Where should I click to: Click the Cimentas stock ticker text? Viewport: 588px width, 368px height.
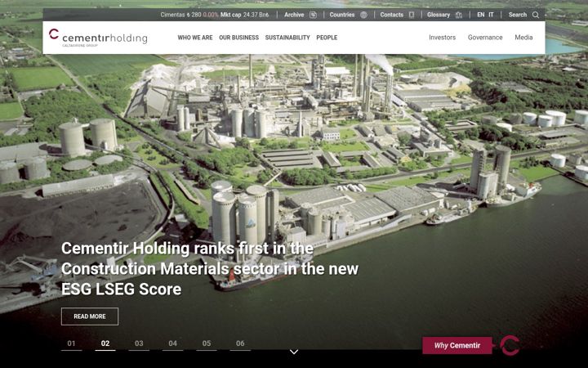pos(189,15)
